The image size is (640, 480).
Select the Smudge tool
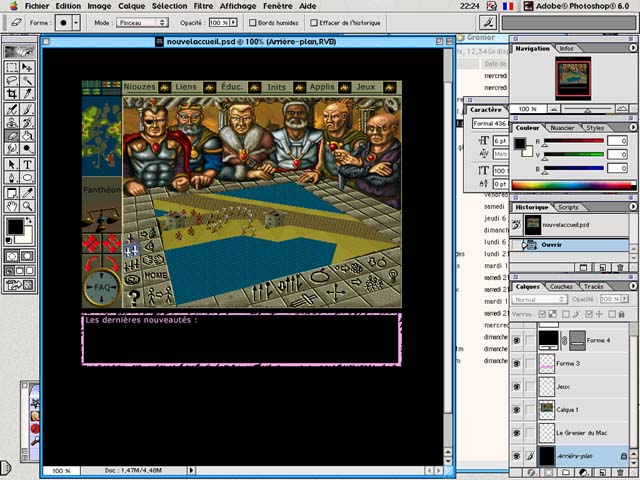pos(12,149)
